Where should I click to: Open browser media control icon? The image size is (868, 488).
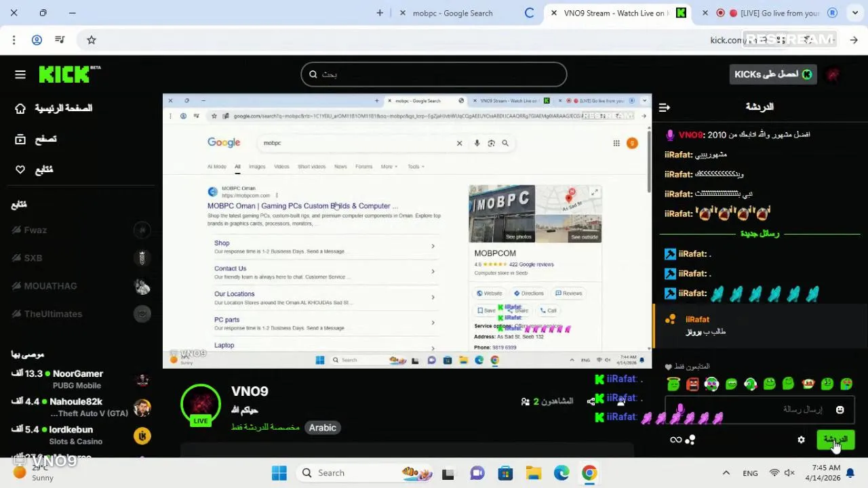[x=60, y=40]
